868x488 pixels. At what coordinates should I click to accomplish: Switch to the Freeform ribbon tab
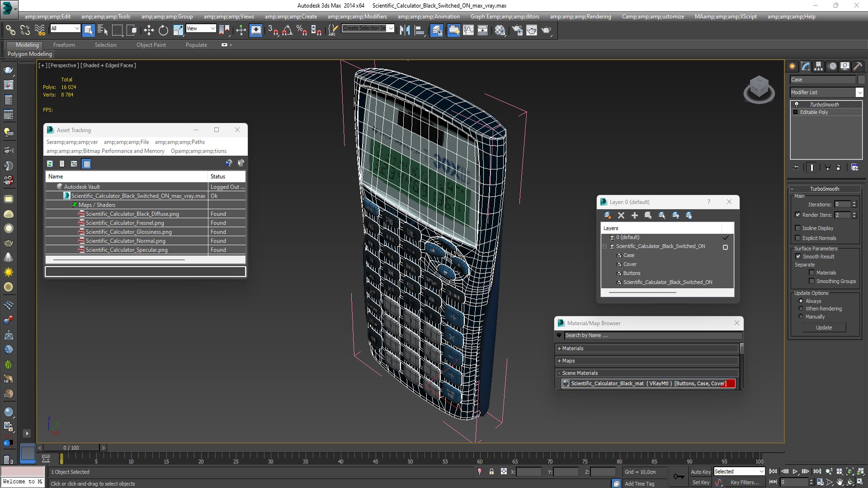pos(64,45)
